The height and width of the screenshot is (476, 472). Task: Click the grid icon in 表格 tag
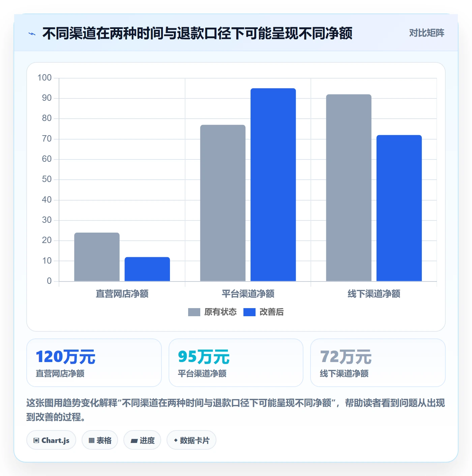[x=91, y=441]
